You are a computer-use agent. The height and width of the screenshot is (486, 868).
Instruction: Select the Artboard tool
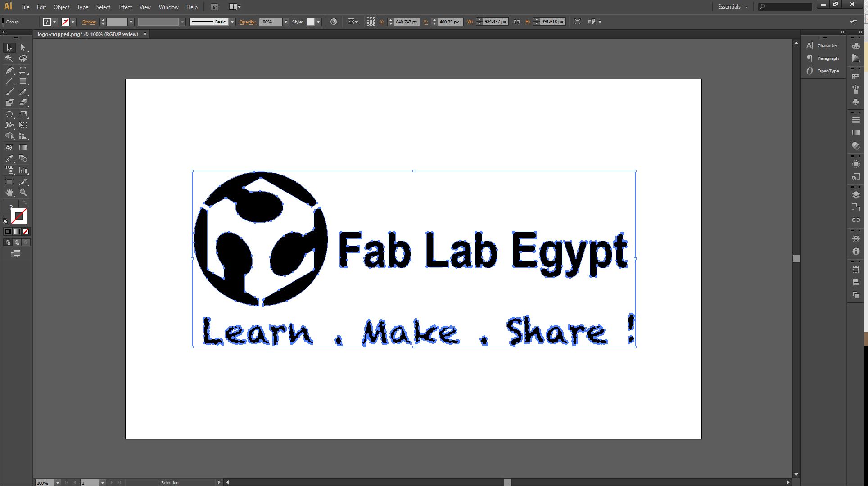click(9, 182)
